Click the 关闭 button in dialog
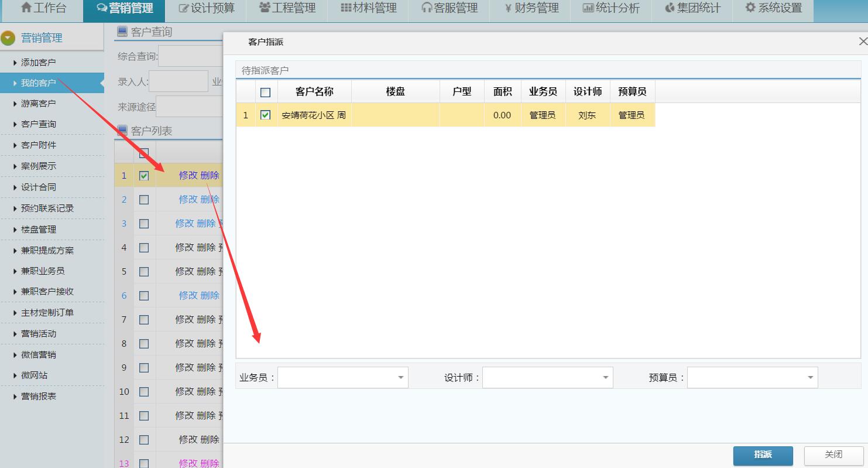868x468 pixels. [x=833, y=455]
